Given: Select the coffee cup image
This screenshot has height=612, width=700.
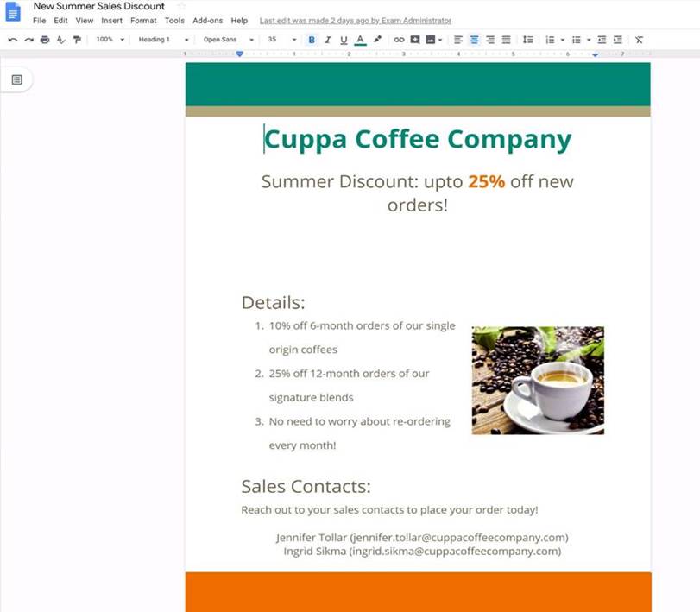Looking at the screenshot, I should [x=538, y=380].
